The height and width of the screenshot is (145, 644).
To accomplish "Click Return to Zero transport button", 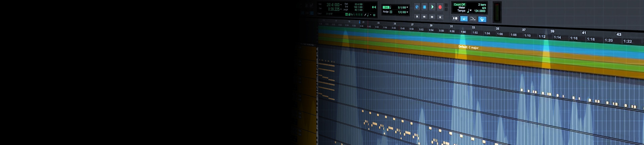I will coord(417,17).
